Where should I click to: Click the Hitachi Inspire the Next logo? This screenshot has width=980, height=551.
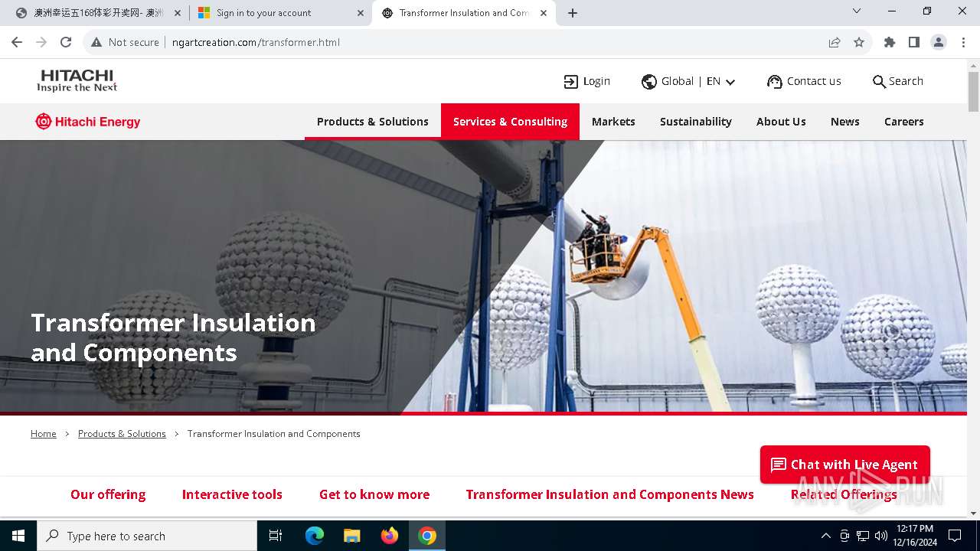77,80
